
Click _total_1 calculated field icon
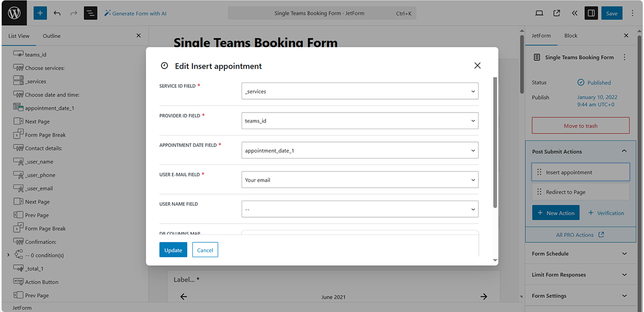coord(18,269)
